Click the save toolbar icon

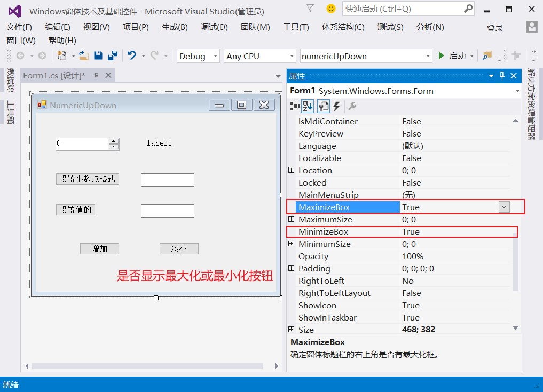[98, 55]
